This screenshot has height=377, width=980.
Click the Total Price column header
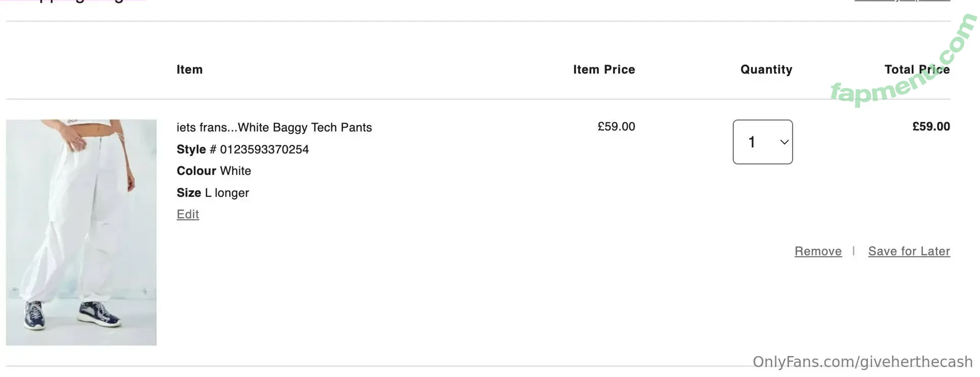pos(917,69)
